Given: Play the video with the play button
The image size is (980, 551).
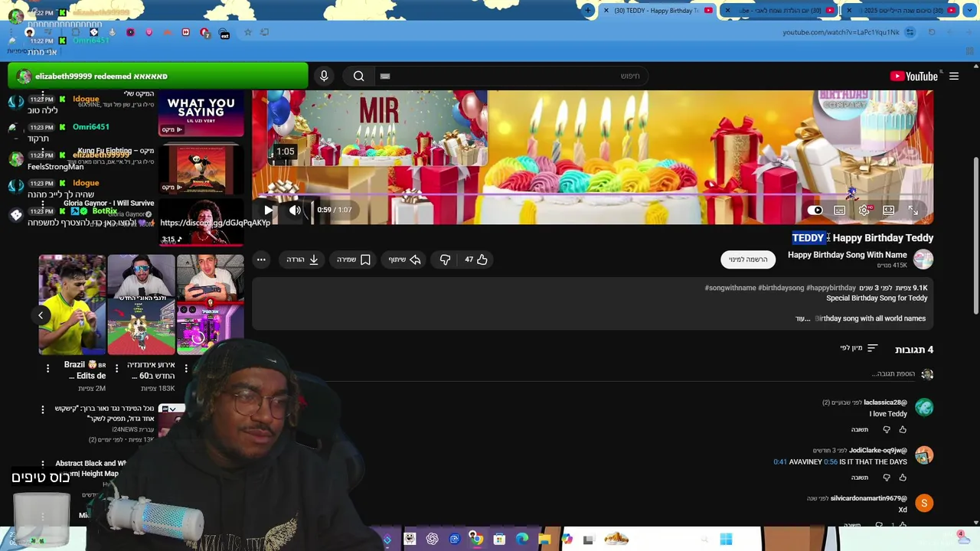Looking at the screenshot, I should click(269, 210).
